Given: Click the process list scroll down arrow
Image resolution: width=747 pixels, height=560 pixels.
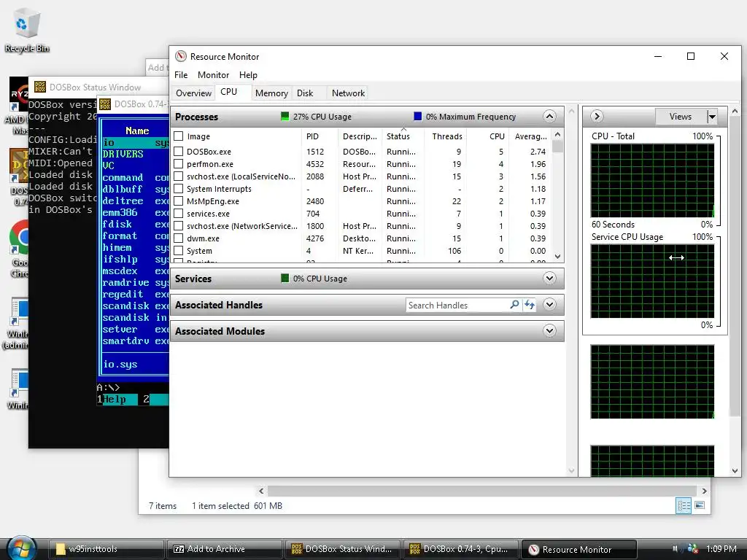Looking at the screenshot, I should click(x=558, y=256).
